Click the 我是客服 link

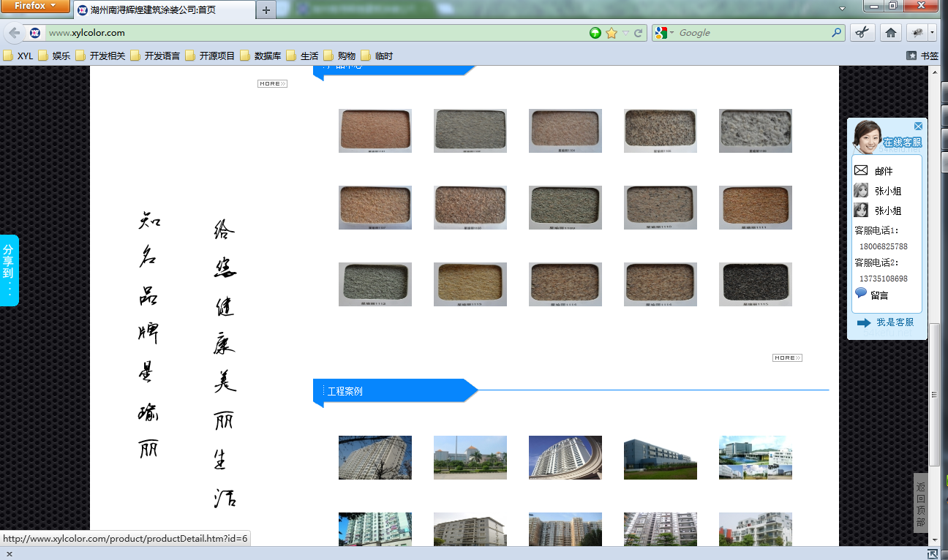(895, 322)
